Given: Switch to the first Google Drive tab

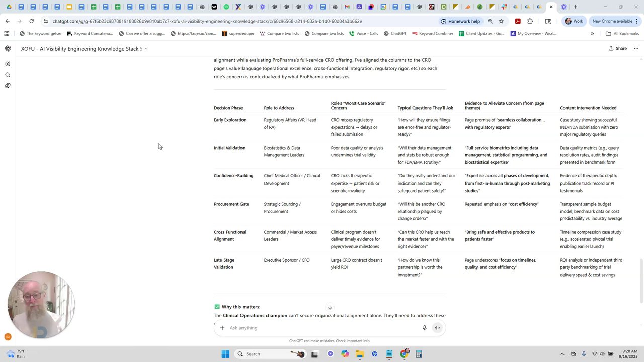Looking at the screenshot, I should [x=9, y=7].
